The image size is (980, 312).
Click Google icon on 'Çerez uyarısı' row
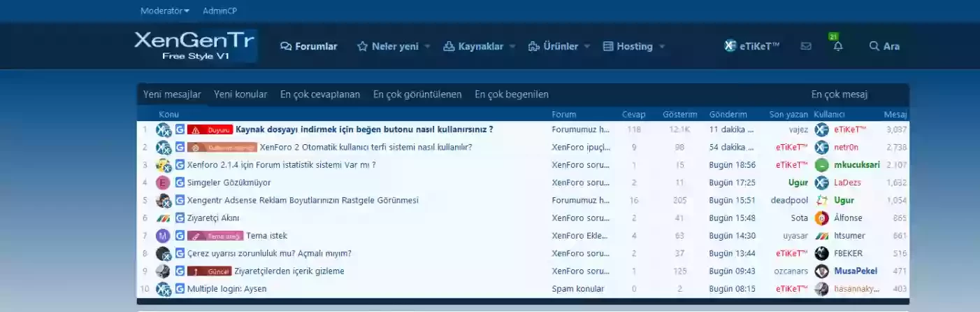(x=180, y=253)
